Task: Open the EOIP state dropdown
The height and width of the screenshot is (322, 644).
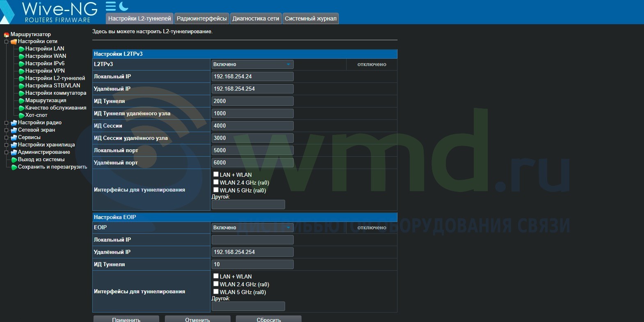Action: tap(252, 228)
